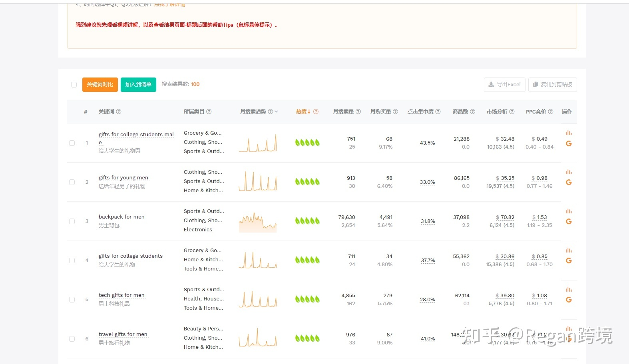This screenshot has width=629, height=364.
Task: Open the 'gifts for college students' keyword link
Action: [131, 256]
